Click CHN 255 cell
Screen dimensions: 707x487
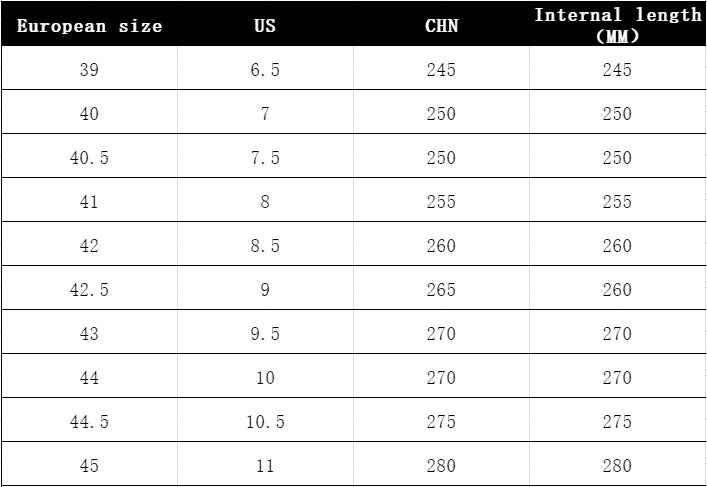click(441, 202)
